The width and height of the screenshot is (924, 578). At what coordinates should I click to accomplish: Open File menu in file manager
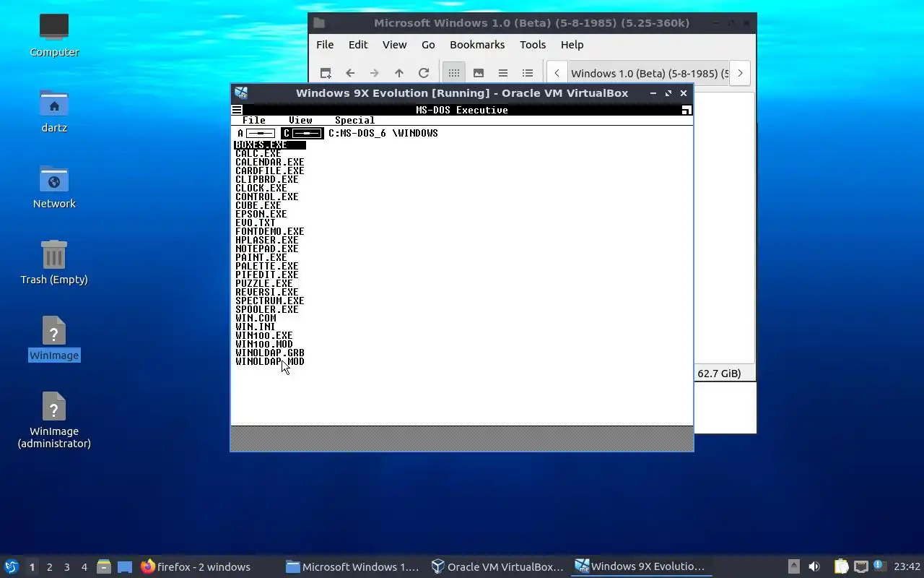coord(325,45)
